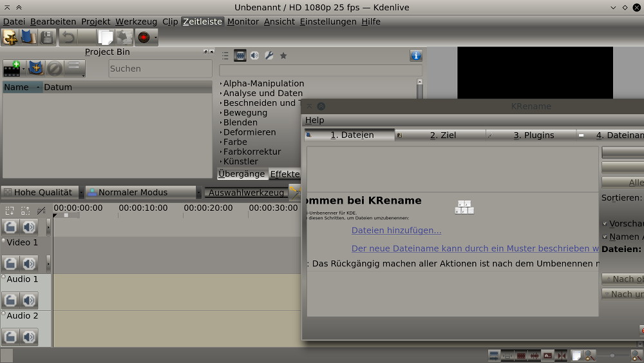Expand the Deformieren effect category
This screenshot has width=644, height=363.
click(x=220, y=132)
